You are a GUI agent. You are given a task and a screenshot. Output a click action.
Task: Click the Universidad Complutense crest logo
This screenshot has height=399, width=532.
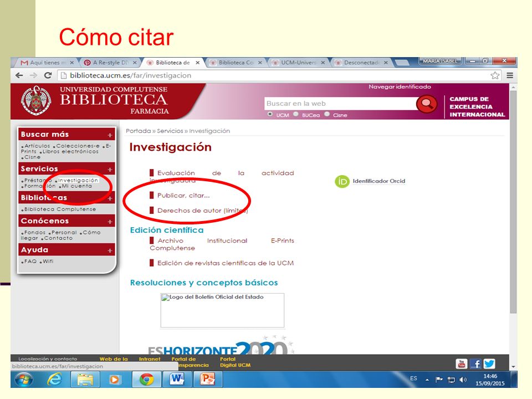tap(36, 101)
